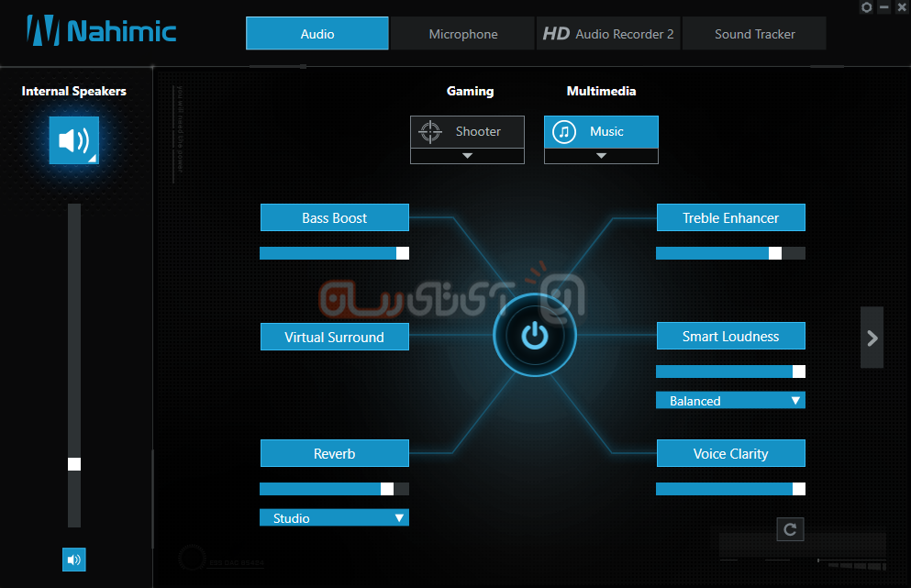Open the HD Audio Recorder 2 tab
The width and height of the screenshot is (911, 588).
click(x=608, y=34)
